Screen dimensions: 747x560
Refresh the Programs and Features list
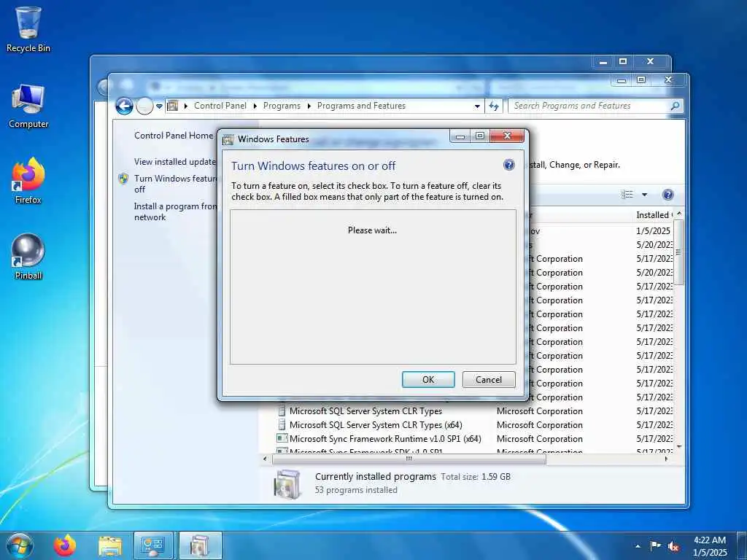pos(494,106)
